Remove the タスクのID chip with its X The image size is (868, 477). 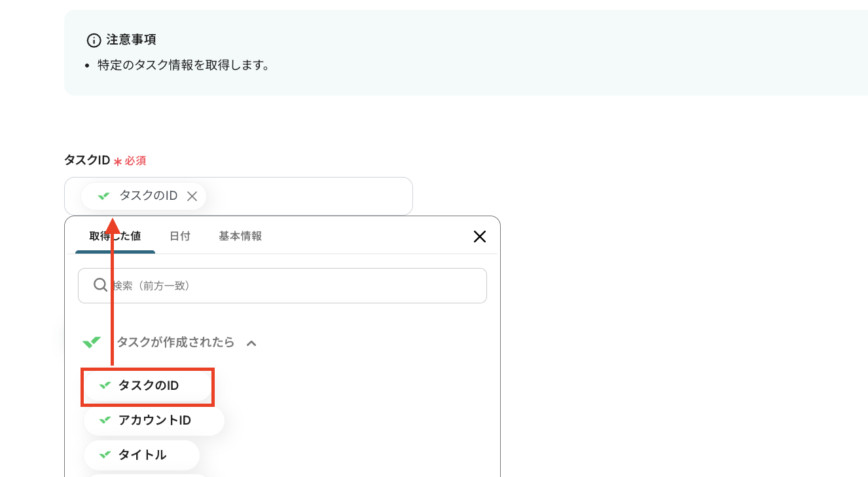[192, 196]
